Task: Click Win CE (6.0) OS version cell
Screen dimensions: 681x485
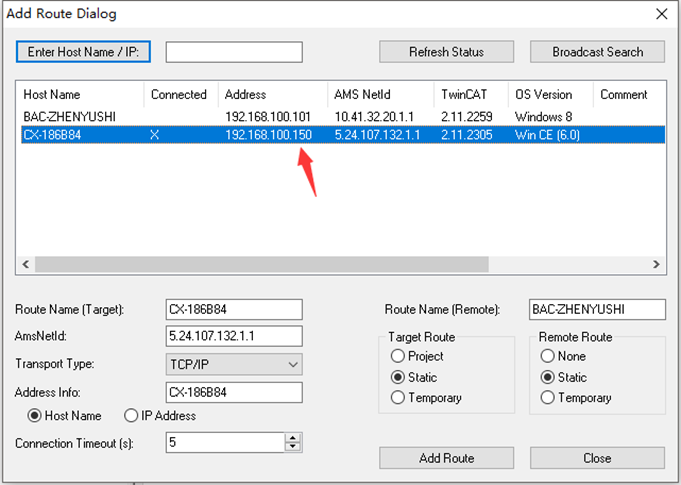Action: (547, 135)
